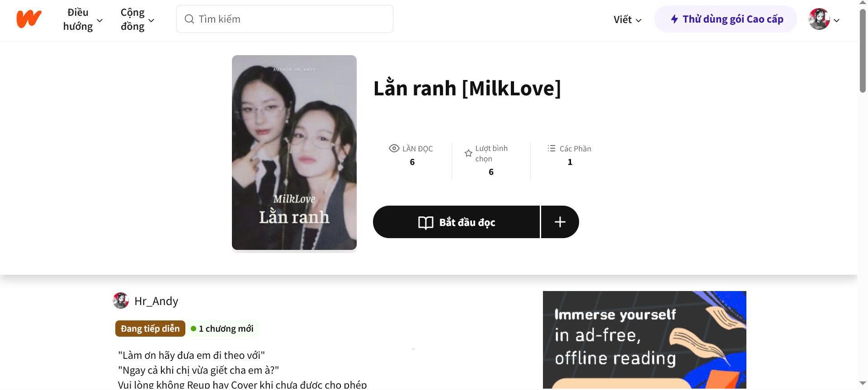Click the list icon beside Các Phần
Screen dimensions: 868x390
pyautogui.click(x=552, y=148)
